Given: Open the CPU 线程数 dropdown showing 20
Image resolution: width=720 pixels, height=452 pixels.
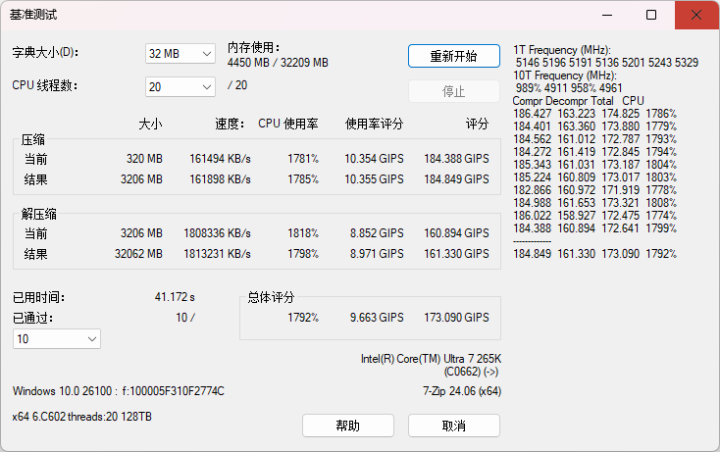Looking at the screenshot, I should 180,87.
